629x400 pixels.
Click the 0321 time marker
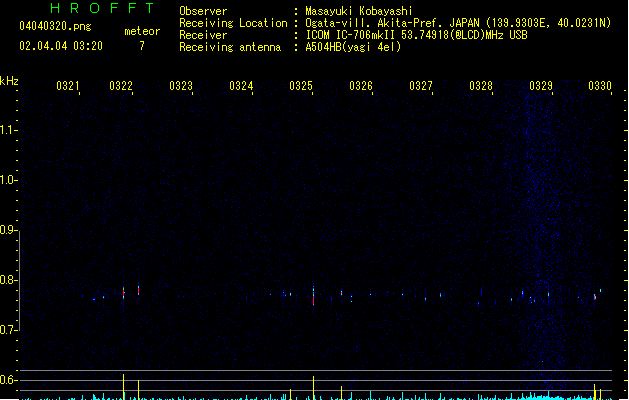click(x=67, y=86)
